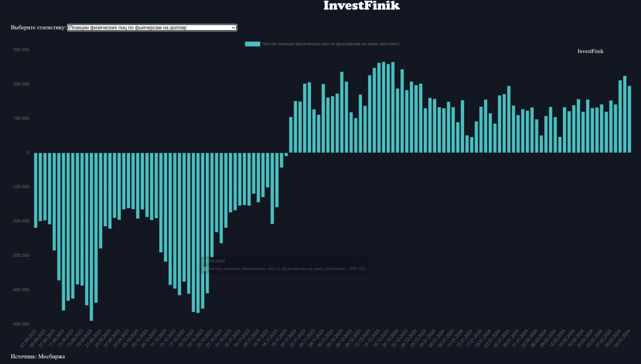This screenshot has height=364, width=641.
Task: Click the "Выберите статистику:" label
Action: (x=38, y=28)
